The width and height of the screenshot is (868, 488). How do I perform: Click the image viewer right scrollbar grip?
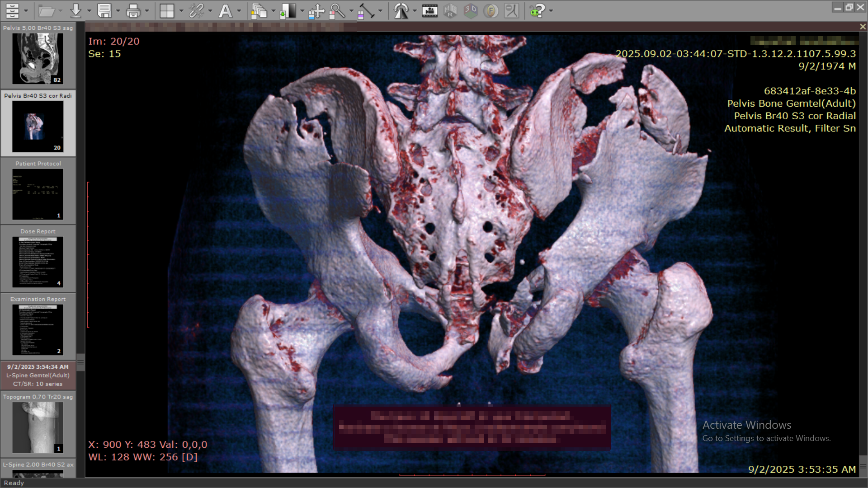863,466
